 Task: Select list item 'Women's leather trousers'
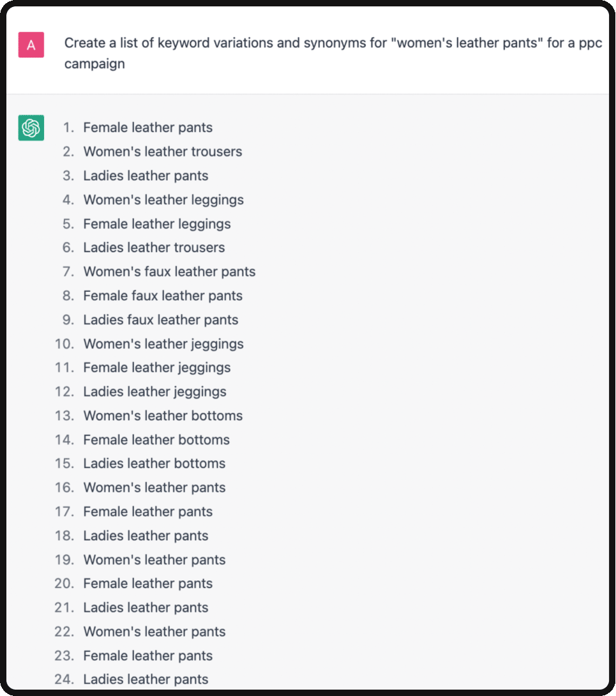pyautogui.click(x=162, y=152)
